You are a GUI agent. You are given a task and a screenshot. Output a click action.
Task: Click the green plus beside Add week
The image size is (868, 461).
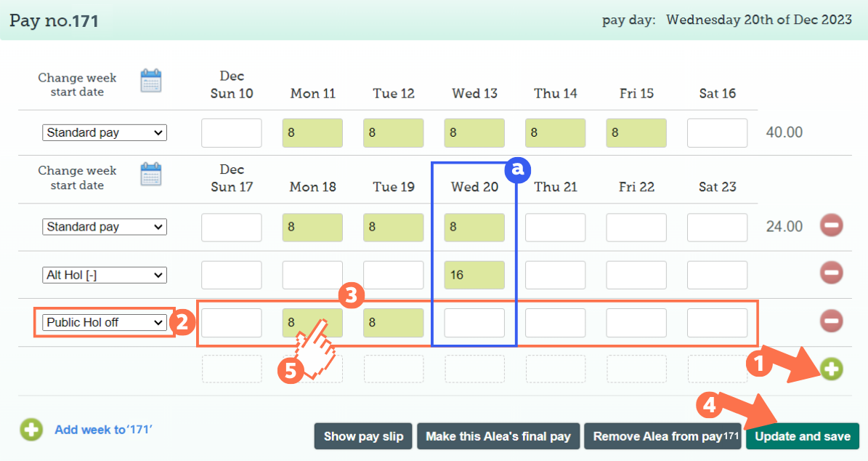point(31,430)
